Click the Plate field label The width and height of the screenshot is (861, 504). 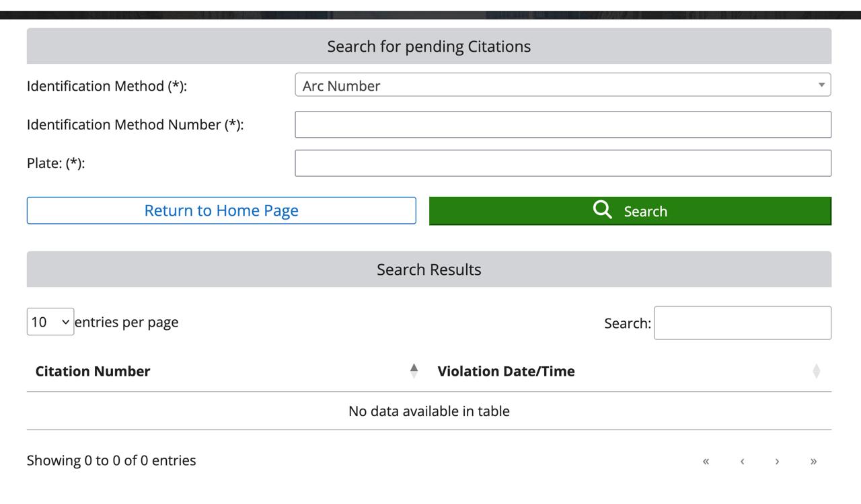pyautogui.click(x=56, y=163)
